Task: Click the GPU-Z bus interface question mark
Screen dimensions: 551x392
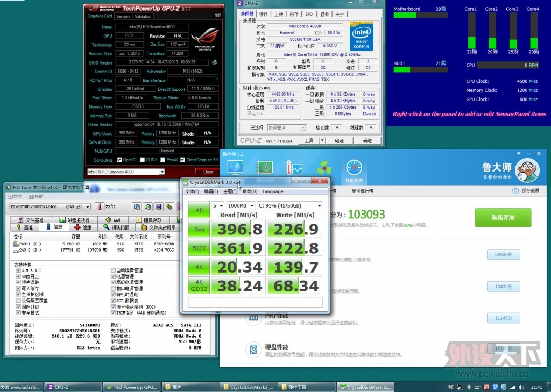Action: (217, 80)
